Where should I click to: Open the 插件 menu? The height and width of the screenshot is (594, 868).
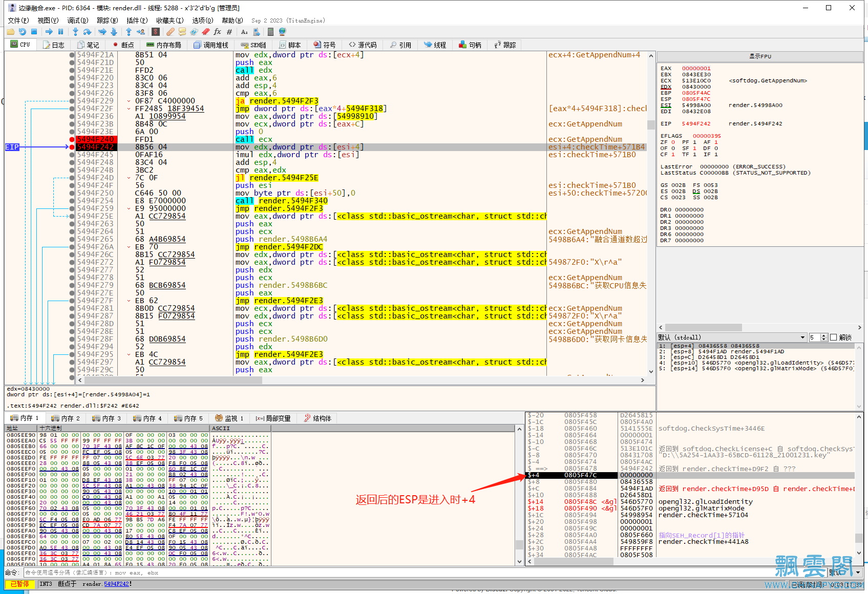(137, 20)
